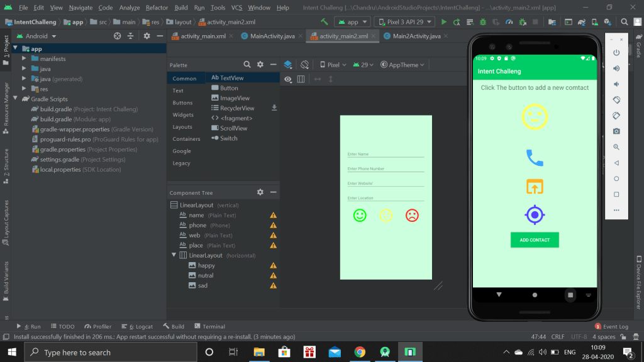The image size is (644, 362).
Task: Take an emulator screenshot with camera icon
Action: (x=616, y=131)
